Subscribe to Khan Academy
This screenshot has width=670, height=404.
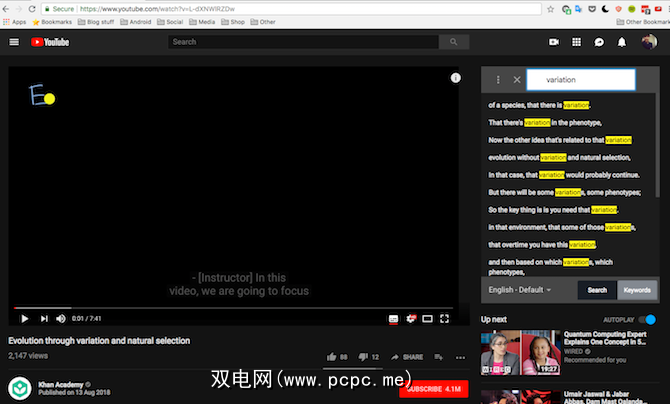[434, 389]
